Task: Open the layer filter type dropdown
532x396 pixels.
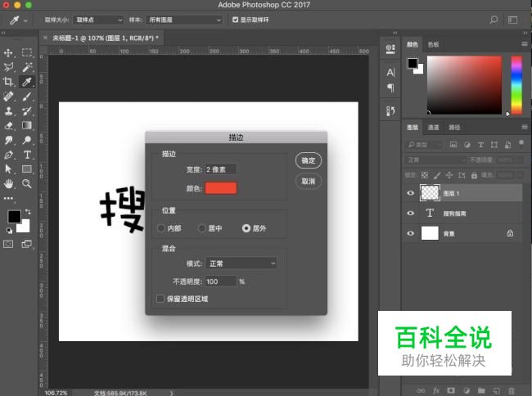Action: (424, 145)
